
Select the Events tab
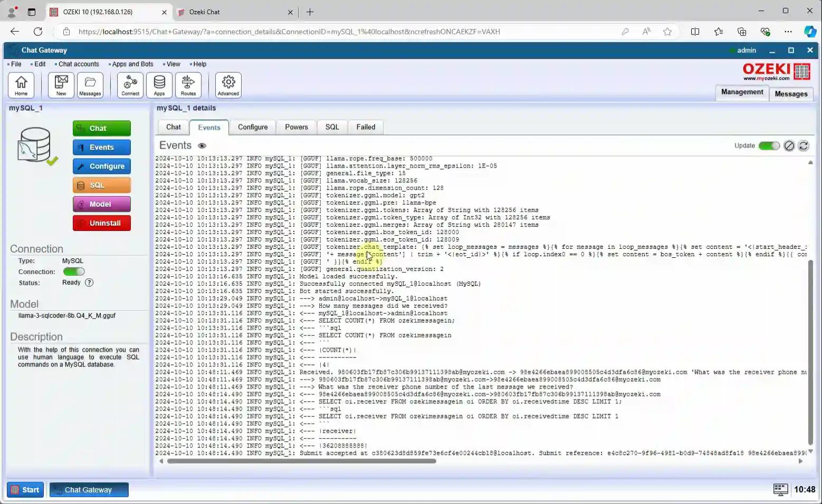pyautogui.click(x=209, y=128)
